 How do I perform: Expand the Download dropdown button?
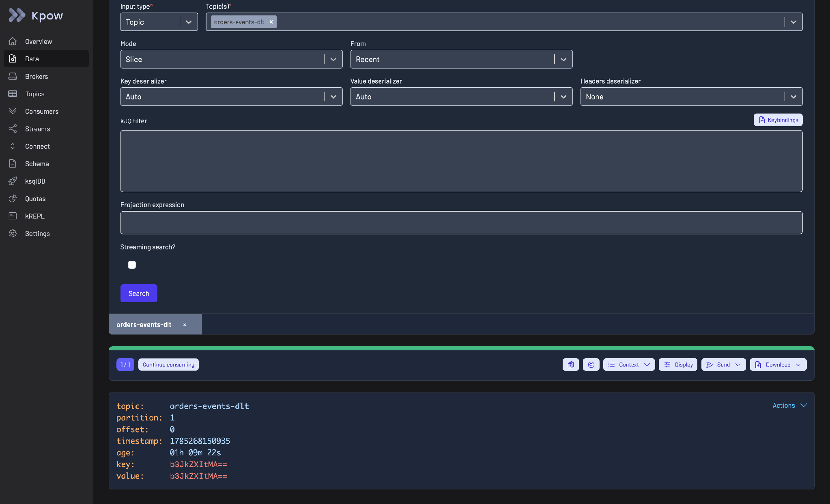tap(778, 365)
